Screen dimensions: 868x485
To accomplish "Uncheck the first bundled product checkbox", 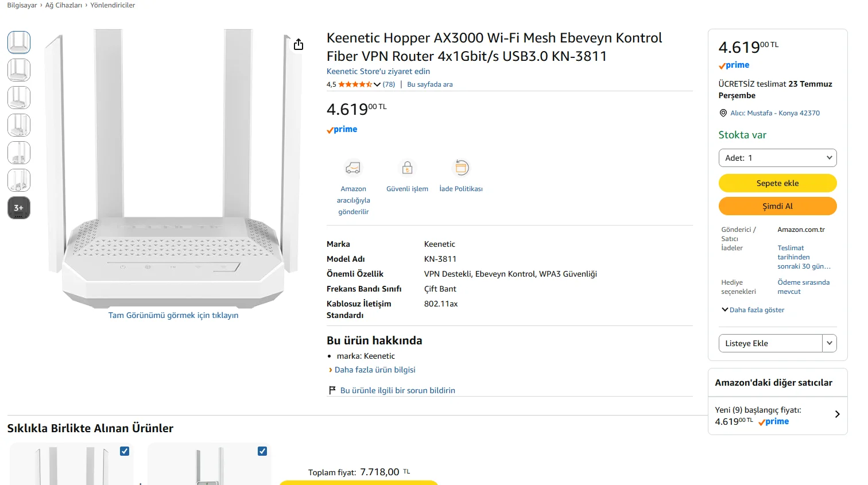I will coord(125,451).
